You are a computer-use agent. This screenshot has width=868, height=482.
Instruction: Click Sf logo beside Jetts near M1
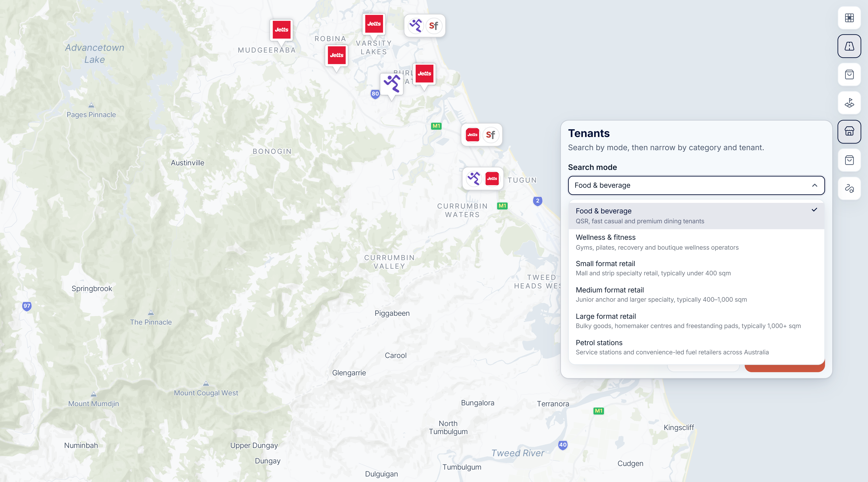point(491,135)
